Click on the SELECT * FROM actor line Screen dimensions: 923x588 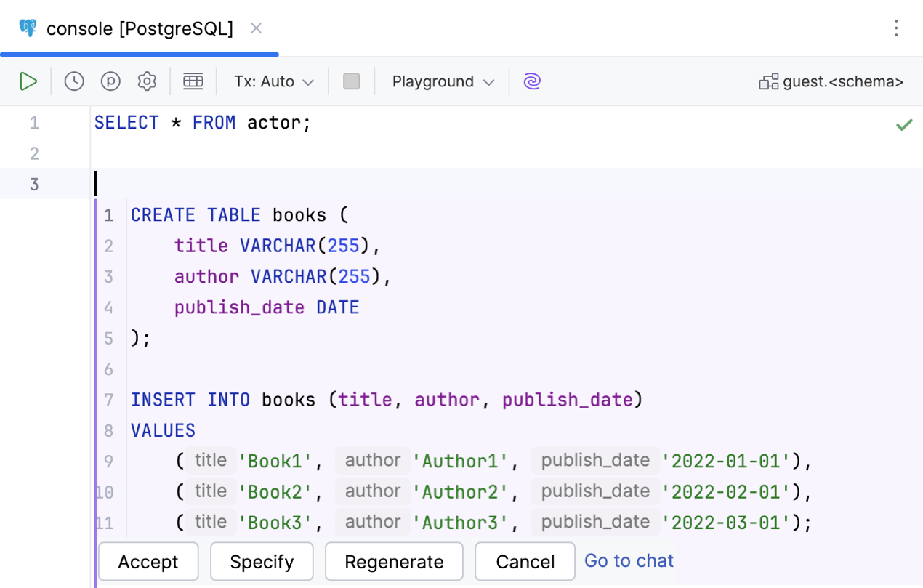point(203,123)
